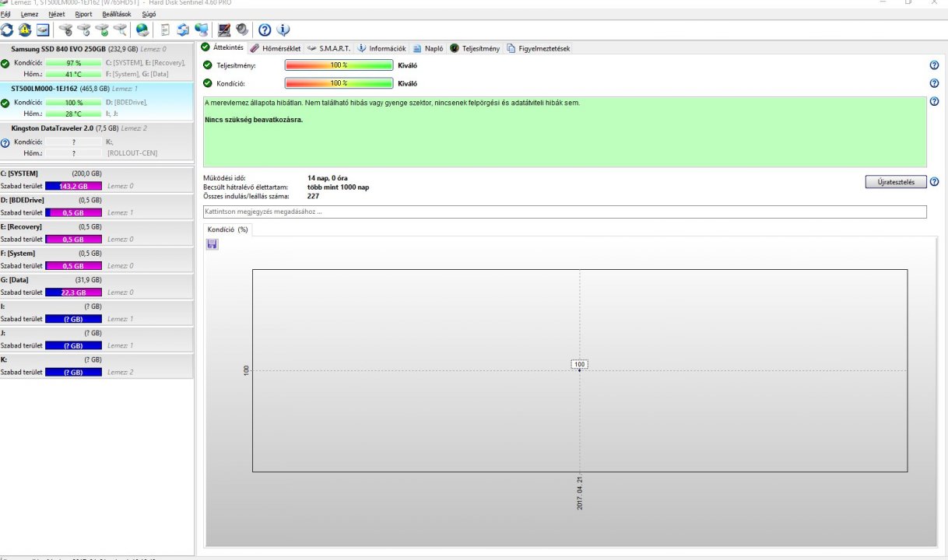Switch to the Napló tab
Image resolution: width=948 pixels, height=560 pixels.
pyautogui.click(x=429, y=48)
